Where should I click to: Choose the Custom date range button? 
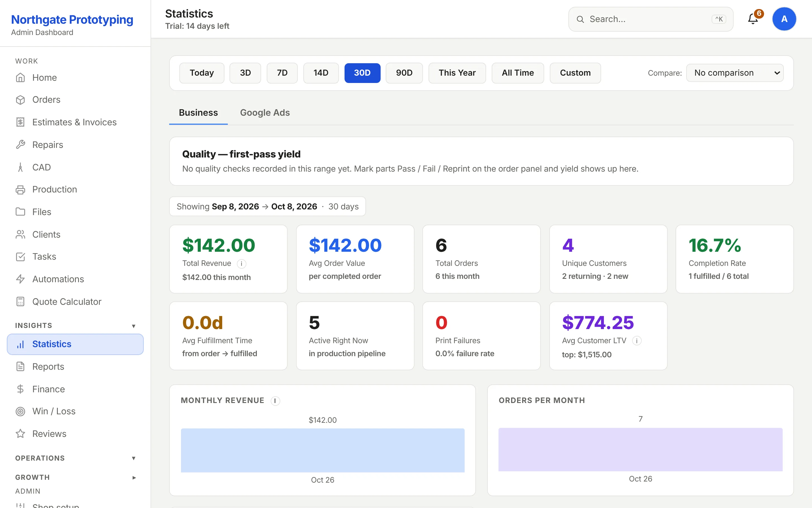[x=575, y=73]
